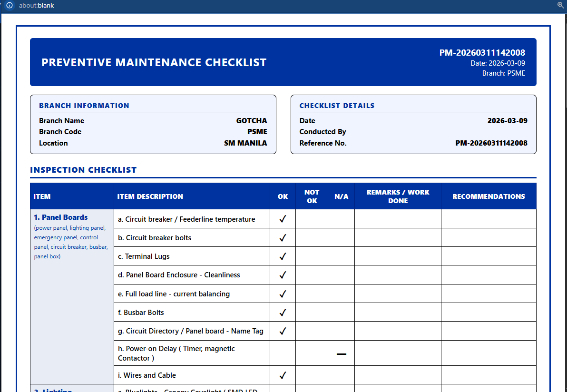Click OK checkmark for Circuit breaker bolts

[x=283, y=238]
